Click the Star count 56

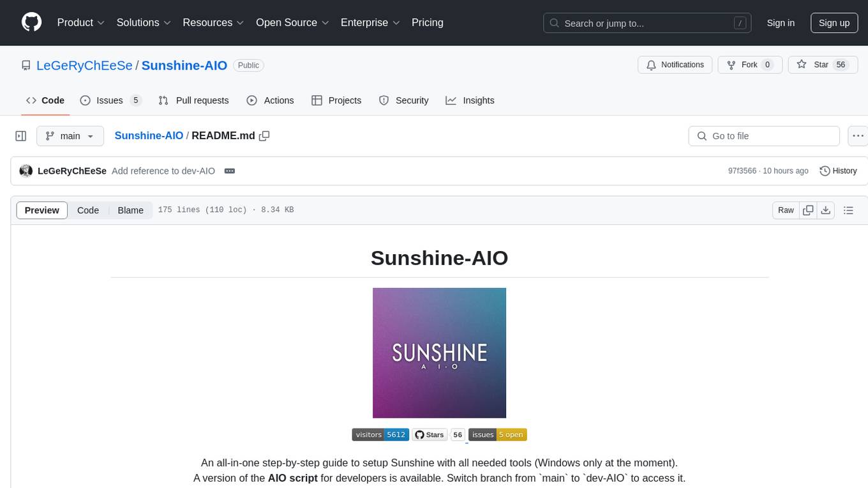click(x=841, y=65)
